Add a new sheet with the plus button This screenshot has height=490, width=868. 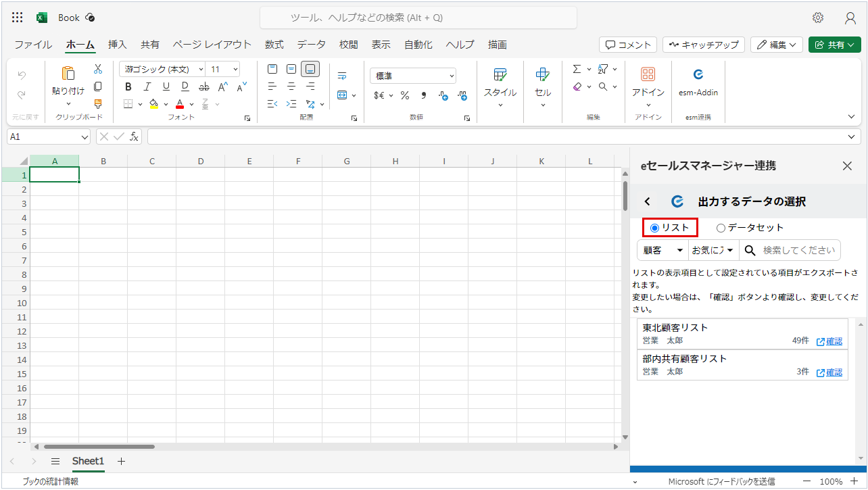[122, 462]
